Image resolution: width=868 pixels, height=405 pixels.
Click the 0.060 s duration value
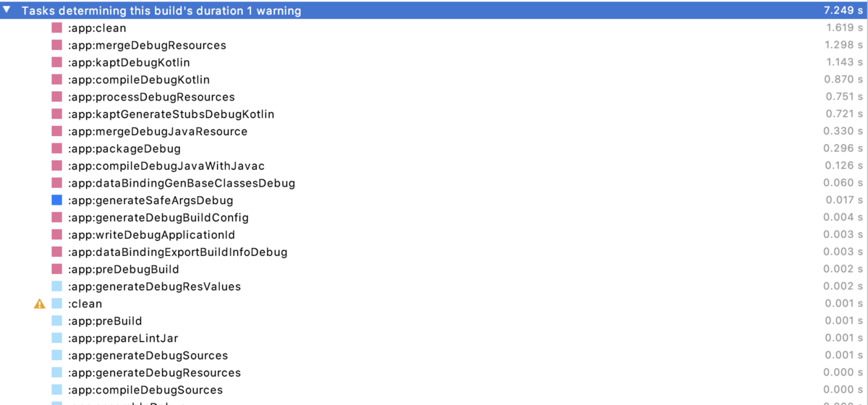(843, 183)
